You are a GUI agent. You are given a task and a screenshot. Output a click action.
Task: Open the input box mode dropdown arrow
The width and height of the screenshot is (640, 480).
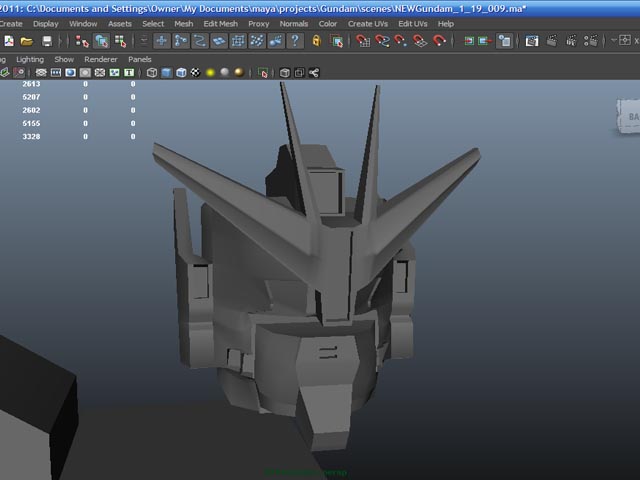pyautogui.click(x=613, y=40)
